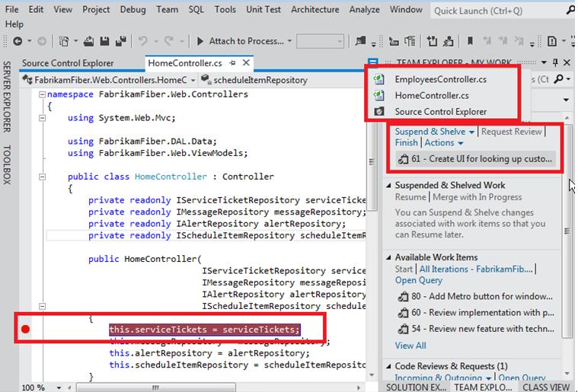Select HomeController.cs in the active files list
The width and height of the screenshot is (578, 392).
pos(432,95)
